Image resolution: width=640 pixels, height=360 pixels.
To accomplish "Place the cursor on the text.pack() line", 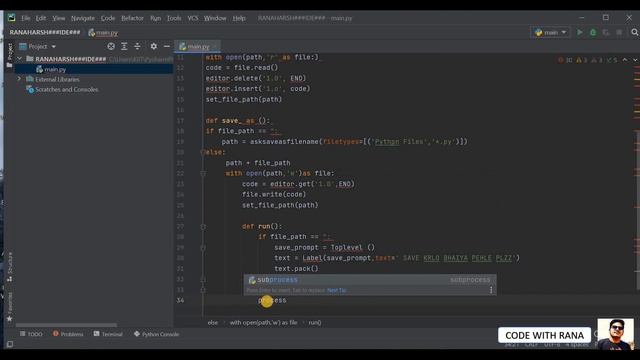I will pyautogui.click(x=296, y=269).
